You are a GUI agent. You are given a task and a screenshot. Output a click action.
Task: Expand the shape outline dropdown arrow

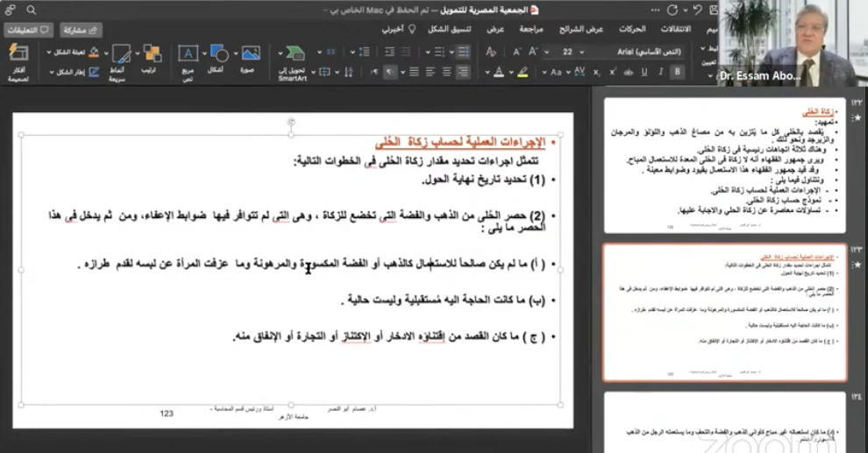[x=52, y=73]
